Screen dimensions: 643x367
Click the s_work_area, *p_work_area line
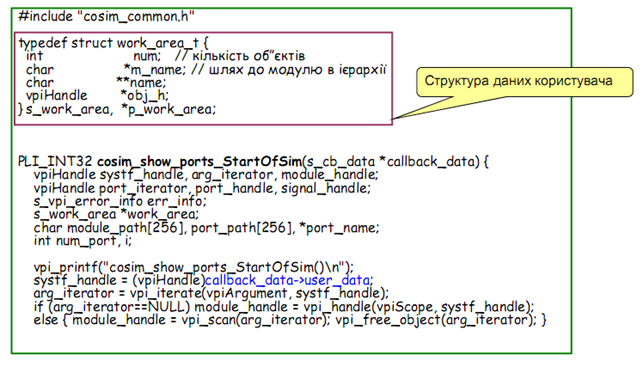pos(117,109)
